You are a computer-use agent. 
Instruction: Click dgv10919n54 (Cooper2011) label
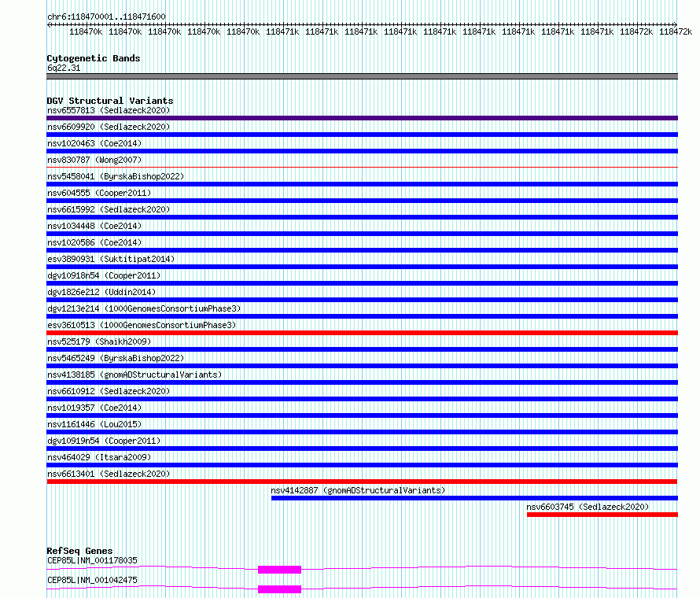pos(104,441)
